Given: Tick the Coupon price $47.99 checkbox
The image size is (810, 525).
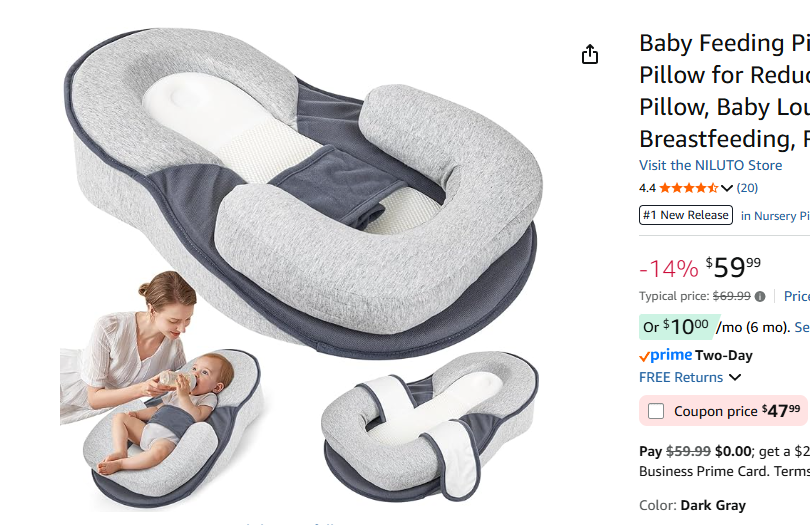Looking at the screenshot, I should pos(656,411).
